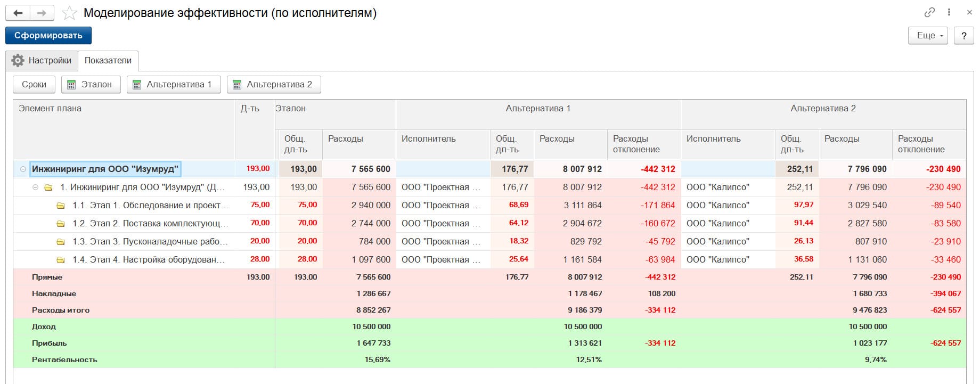Click the folder icon of Этап 1 row
The image size is (980, 384).
(60, 206)
